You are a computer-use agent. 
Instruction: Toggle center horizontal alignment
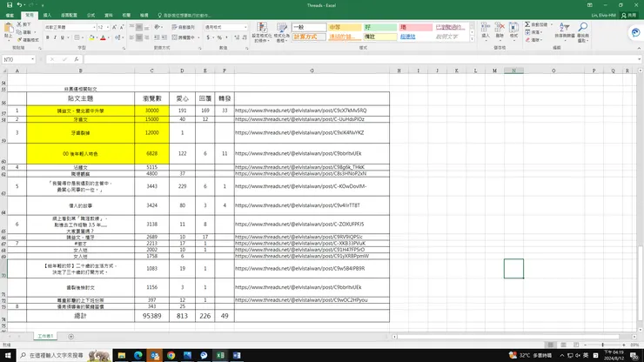tap(139, 37)
